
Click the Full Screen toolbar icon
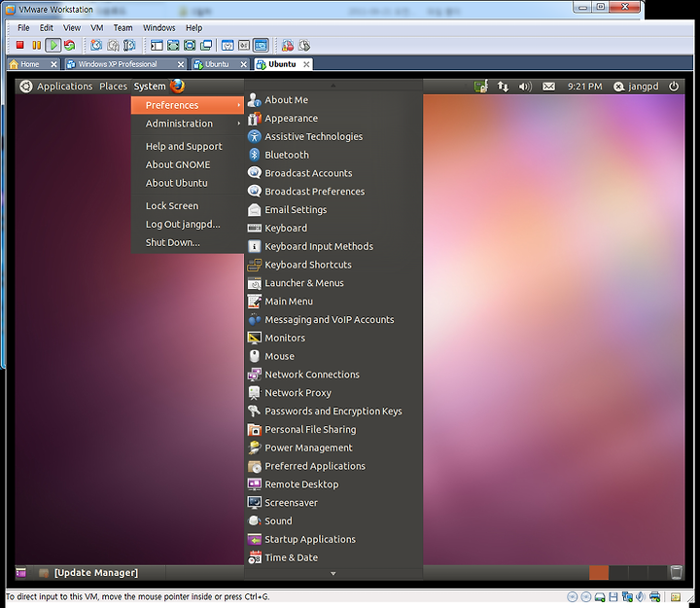173,45
